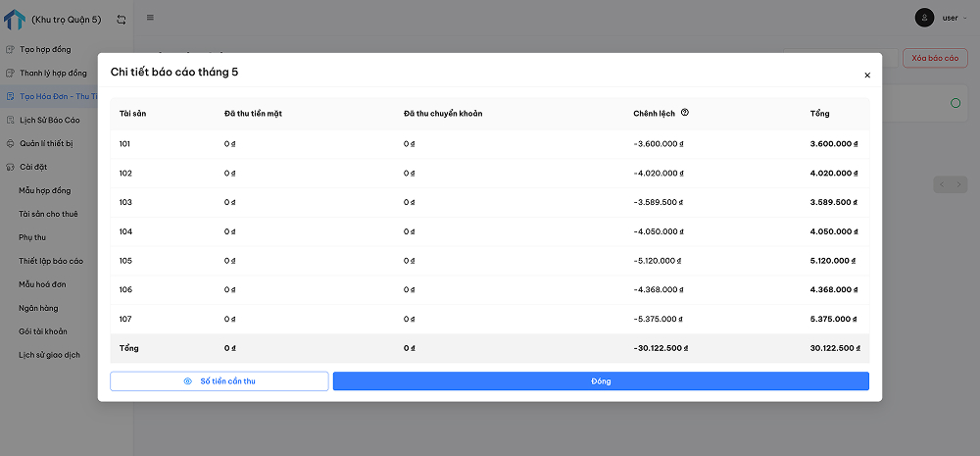Click the Quản lí thiết bị sidebar icon
The height and width of the screenshot is (456, 980).
pyautogui.click(x=10, y=143)
